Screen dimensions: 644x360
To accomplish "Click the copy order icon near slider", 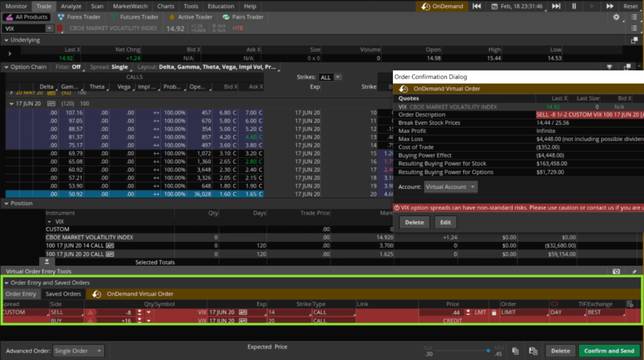I will coord(516,351).
